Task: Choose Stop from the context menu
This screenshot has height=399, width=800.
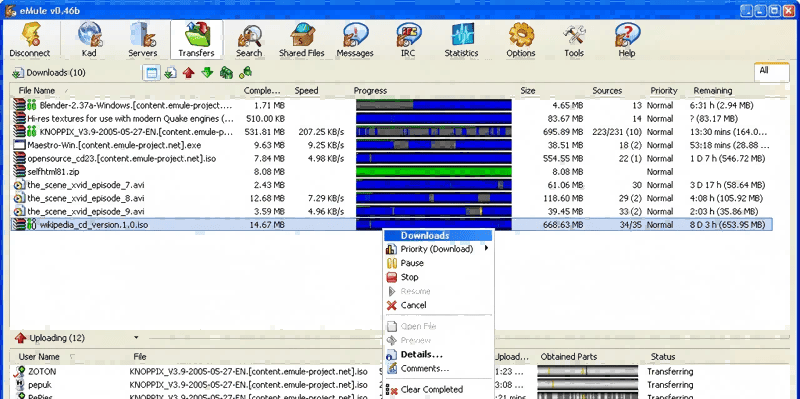Action: coord(438,277)
